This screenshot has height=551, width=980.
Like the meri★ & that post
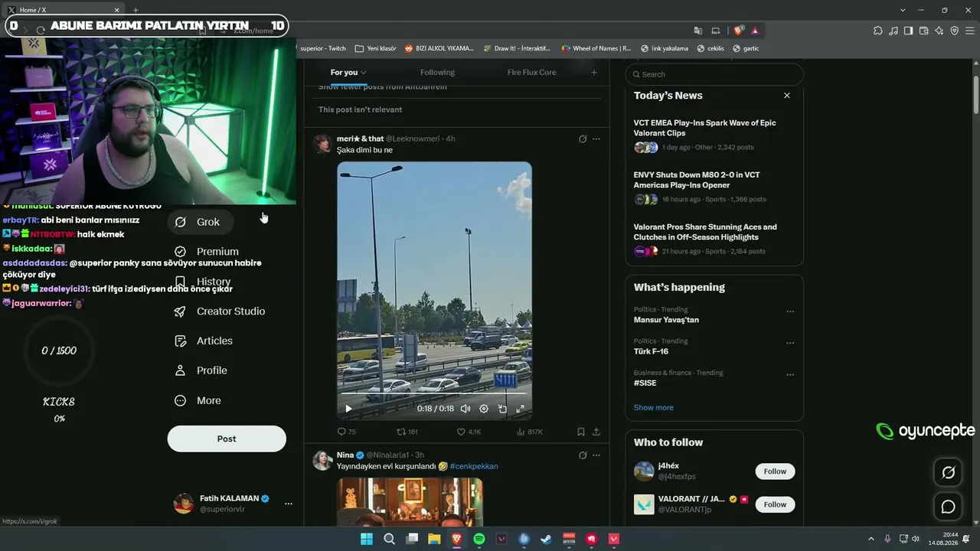[469, 432]
